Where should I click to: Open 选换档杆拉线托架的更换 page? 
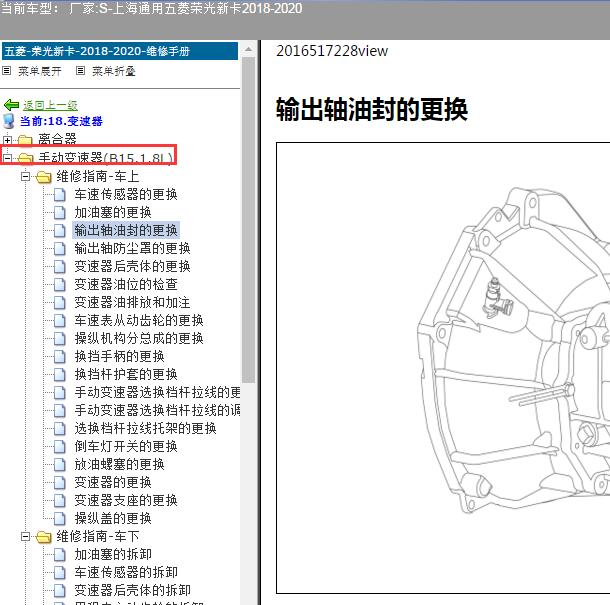coord(145,428)
